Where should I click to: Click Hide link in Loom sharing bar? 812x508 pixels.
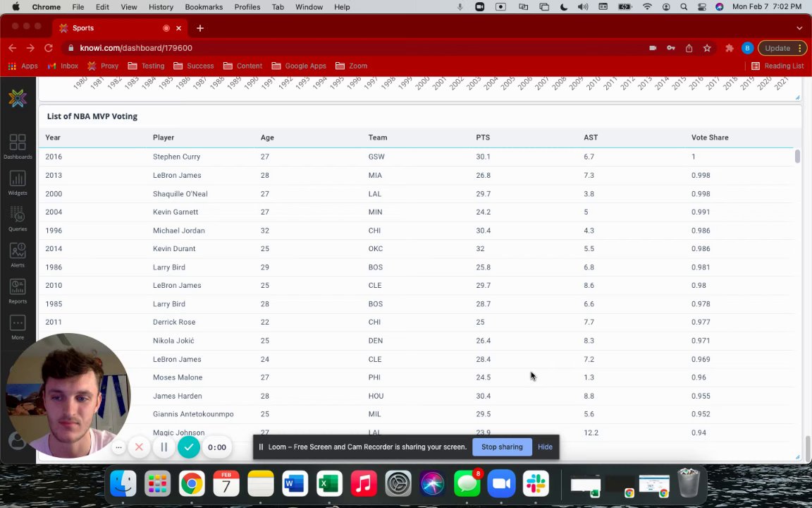pyautogui.click(x=545, y=447)
